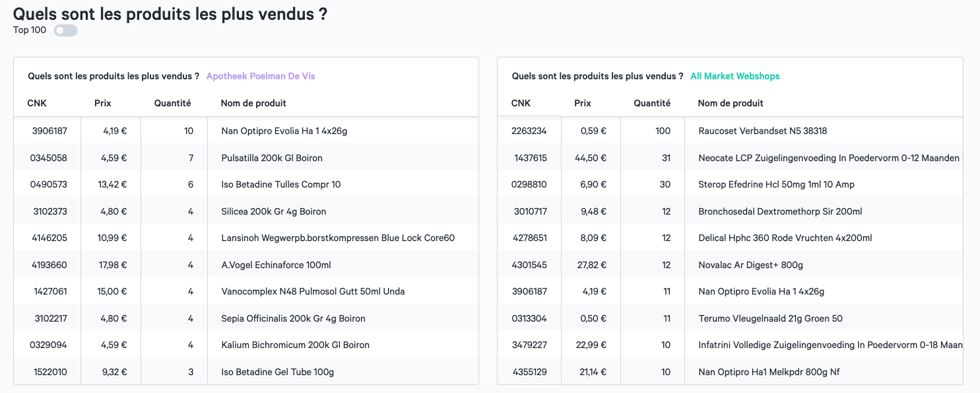Click Quantité column header in Apotheek table

pyautogui.click(x=173, y=103)
